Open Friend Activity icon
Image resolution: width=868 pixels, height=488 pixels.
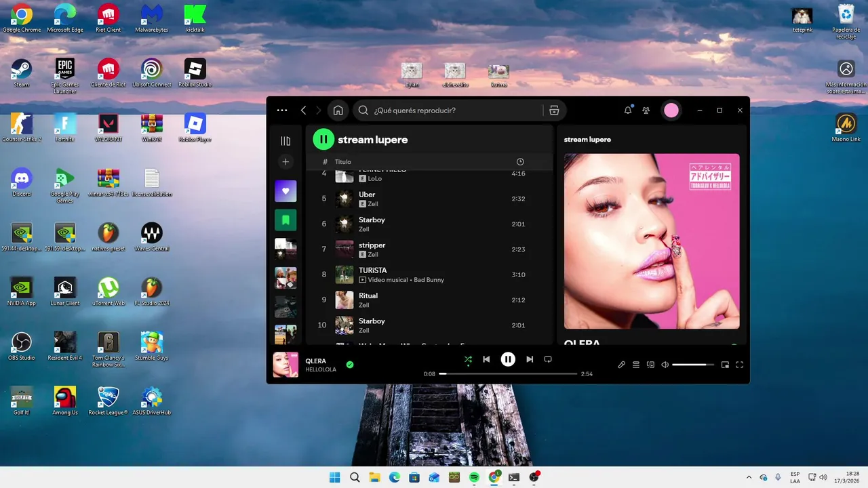(646, 110)
